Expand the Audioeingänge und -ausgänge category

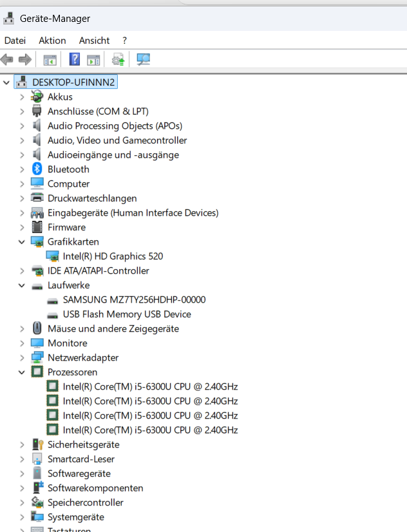click(22, 155)
